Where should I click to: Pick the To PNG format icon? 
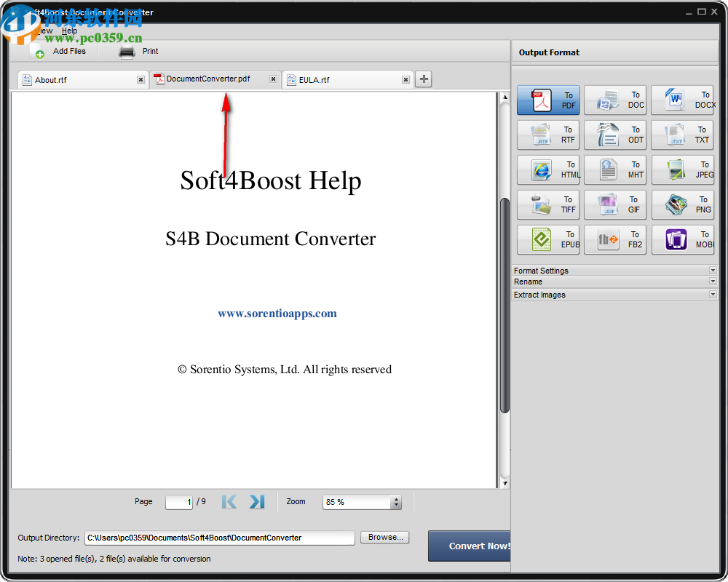(682, 204)
